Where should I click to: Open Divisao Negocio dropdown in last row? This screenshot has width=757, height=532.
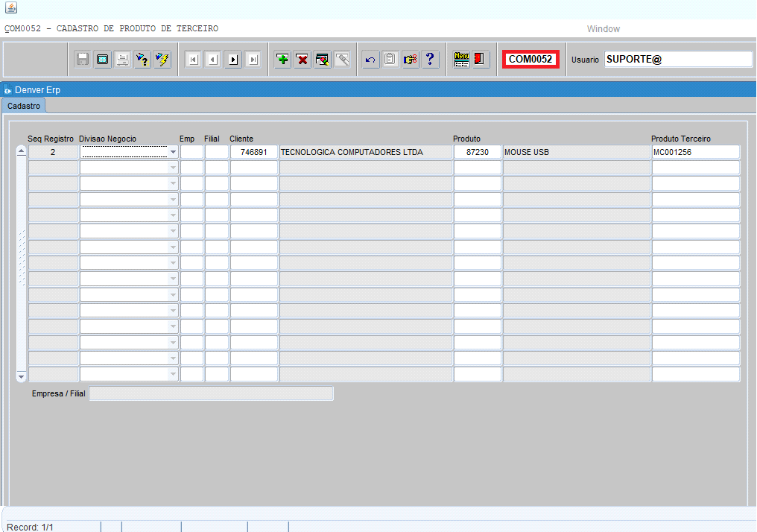tap(173, 374)
